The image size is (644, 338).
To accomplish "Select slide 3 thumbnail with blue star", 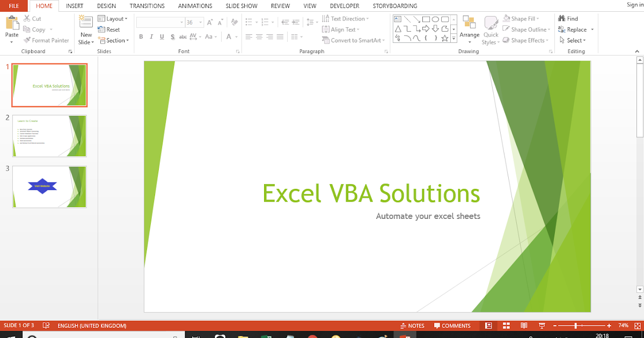I will pos(49,187).
